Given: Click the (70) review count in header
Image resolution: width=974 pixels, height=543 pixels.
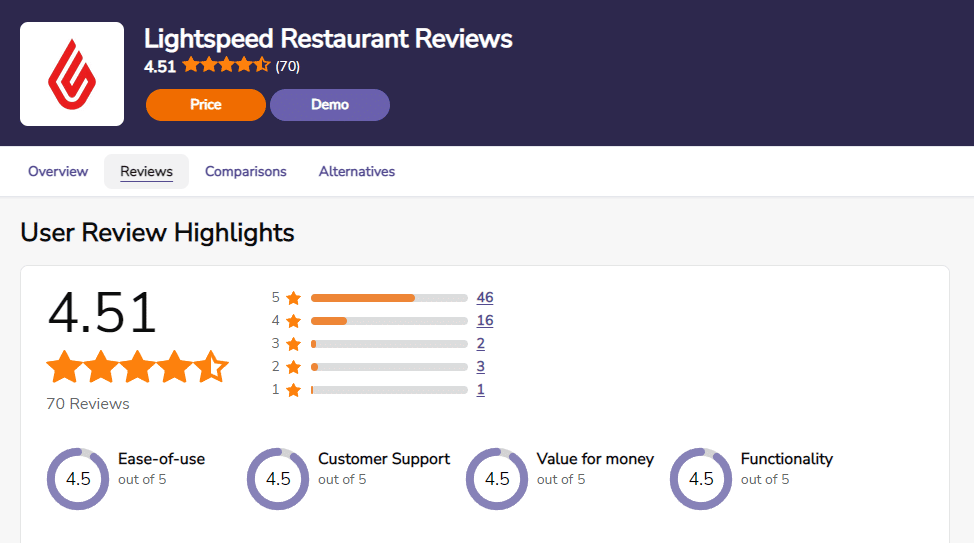Looking at the screenshot, I should point(288,66).
